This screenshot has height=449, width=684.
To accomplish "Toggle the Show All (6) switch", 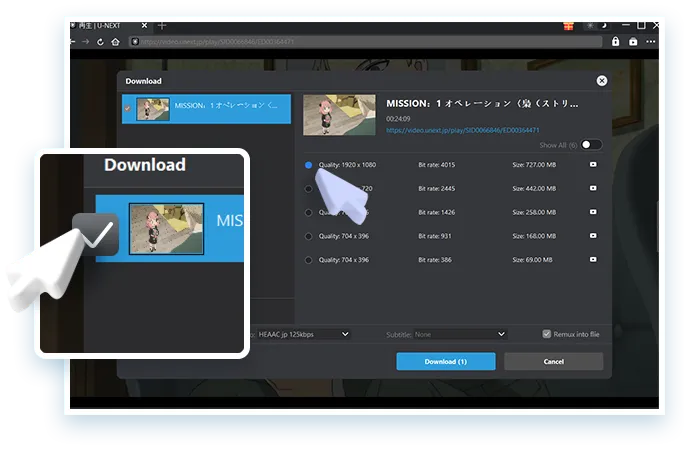I will tap(591, 144).
